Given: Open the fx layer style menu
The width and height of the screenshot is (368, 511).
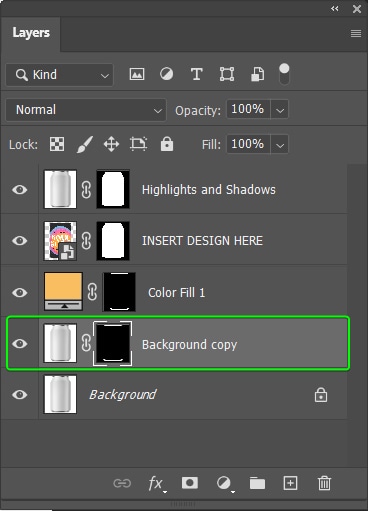Looking at the screenshot, I should click(157, 483).
